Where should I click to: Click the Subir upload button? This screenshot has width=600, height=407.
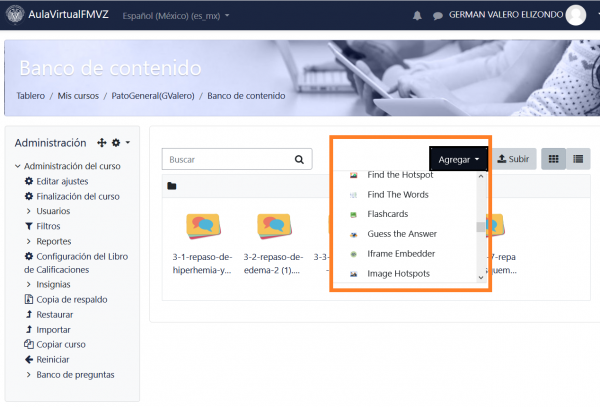(513, 159)
